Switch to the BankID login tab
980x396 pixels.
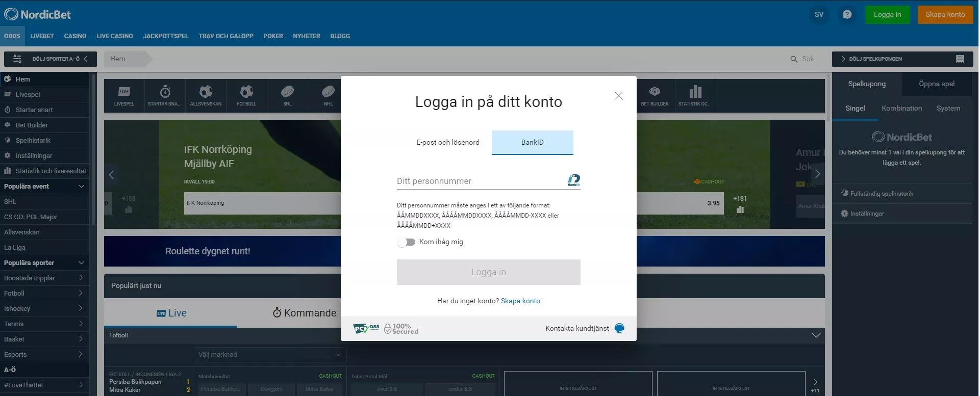pos(532,142)
